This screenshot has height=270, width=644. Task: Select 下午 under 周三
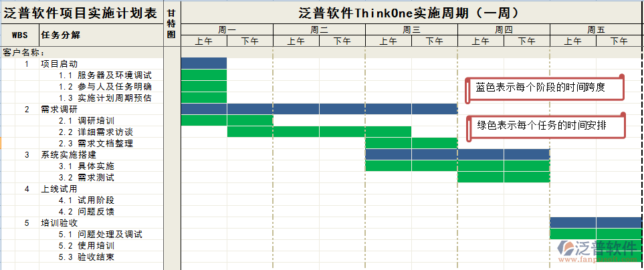pos(435,41)
